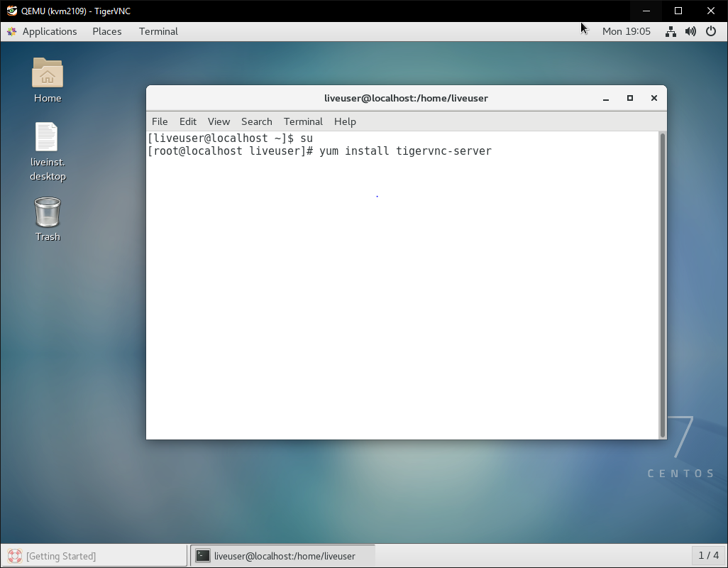728x568 pixels.
Task: Maximize the terminal window
Action: (x=629, y=98)
